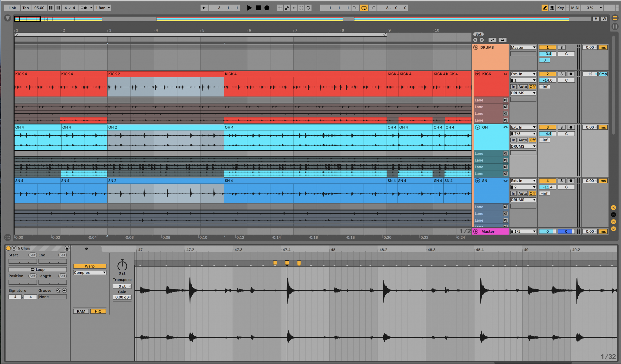Enter MIDI mapping mode
The width and height of the screenshot is (621, 364).
[x=575, y=8]
